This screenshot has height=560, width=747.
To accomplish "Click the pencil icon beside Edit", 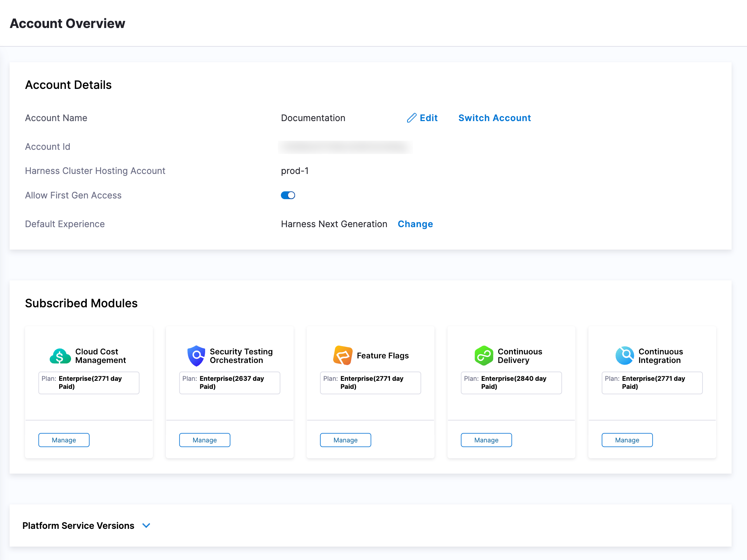I will (412, 118).
